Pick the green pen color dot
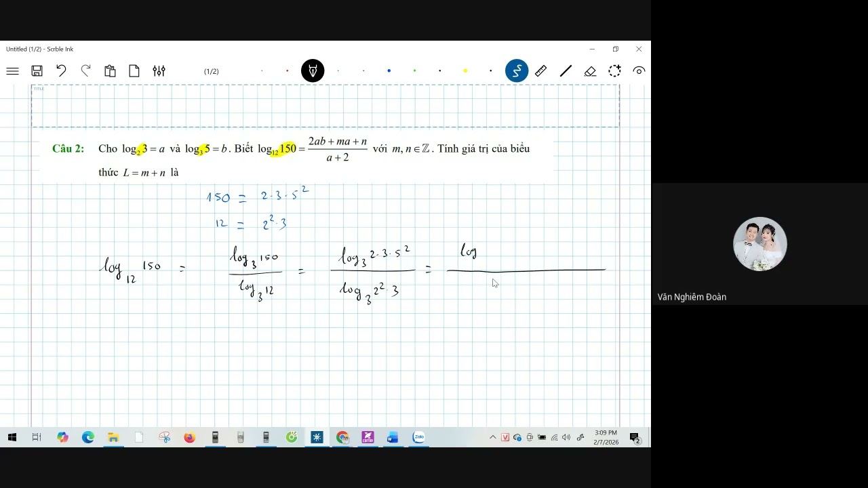This screenshot has height=488, width=868. coord(414,71)
